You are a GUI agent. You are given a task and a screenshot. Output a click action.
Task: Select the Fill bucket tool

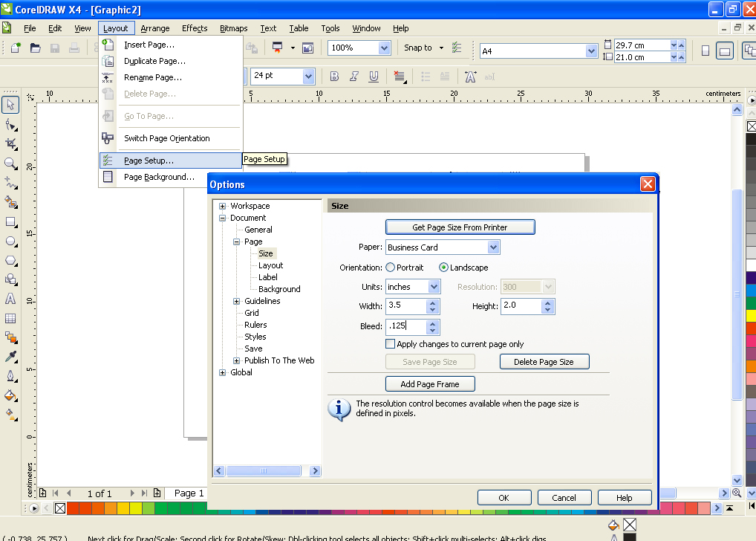(10, 396)
